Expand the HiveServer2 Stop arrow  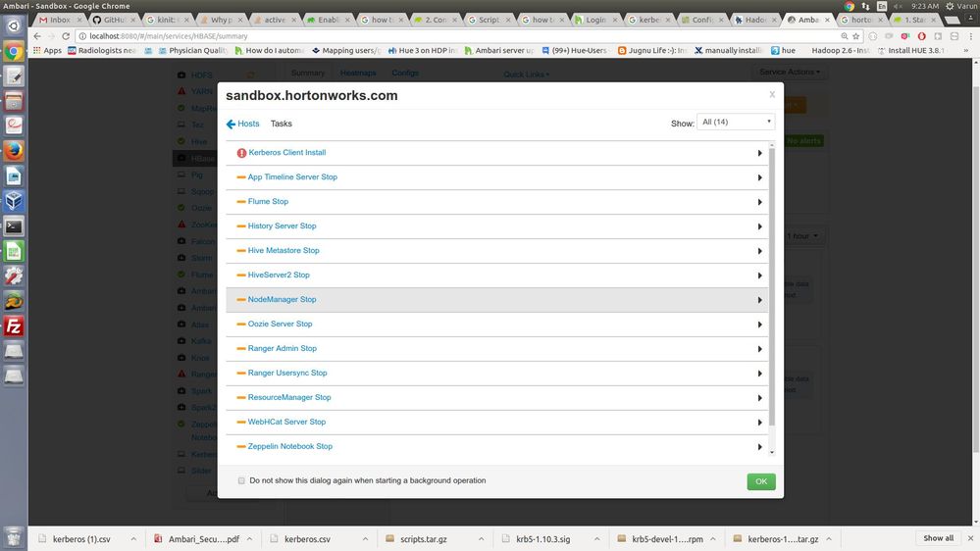point(759,275)
